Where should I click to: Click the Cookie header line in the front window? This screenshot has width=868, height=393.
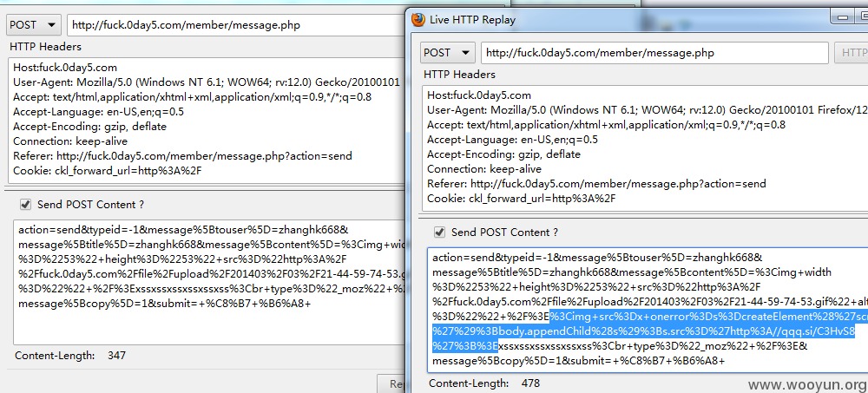point(521,199)
